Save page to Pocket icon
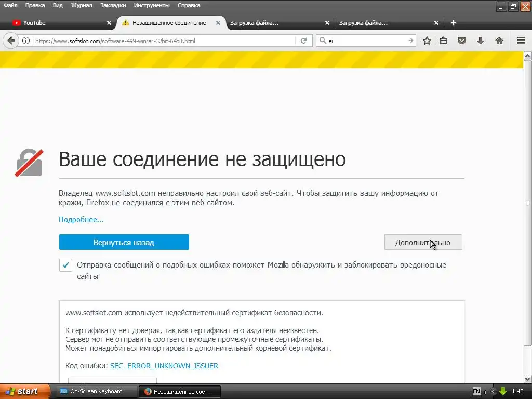The height and width of the screenshot is (399, 532). (462, 41)
